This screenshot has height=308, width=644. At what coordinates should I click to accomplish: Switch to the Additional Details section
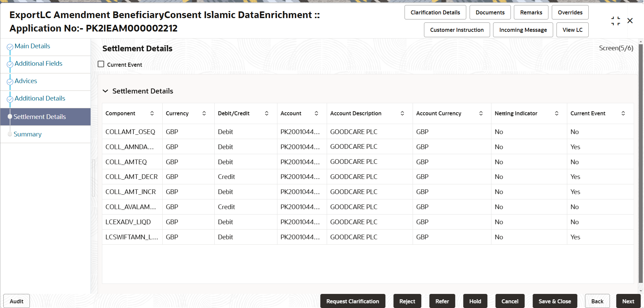tap(40, 98)
